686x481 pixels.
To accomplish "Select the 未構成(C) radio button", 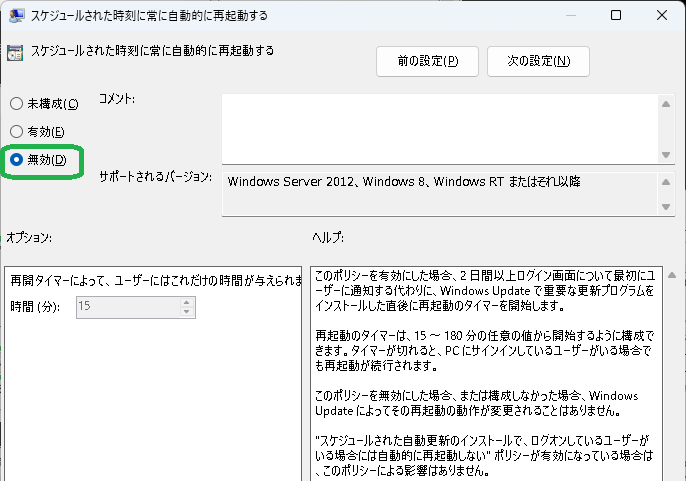I will coord(16,104).
